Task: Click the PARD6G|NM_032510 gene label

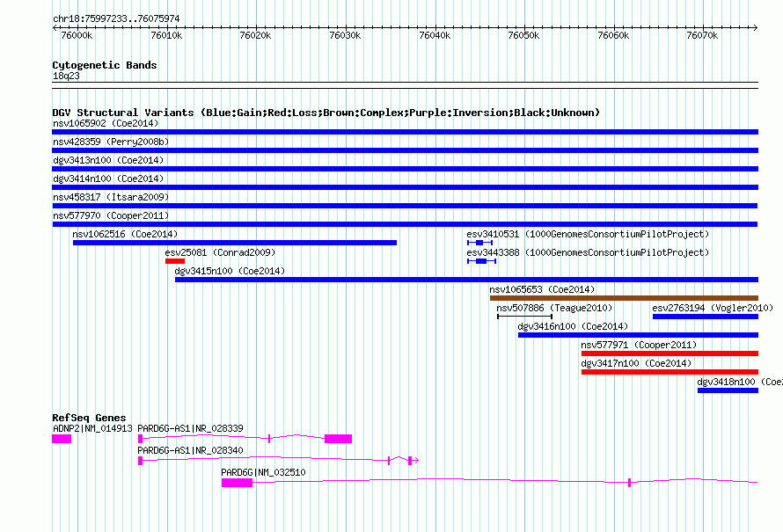Action: [x=263, y=472]
